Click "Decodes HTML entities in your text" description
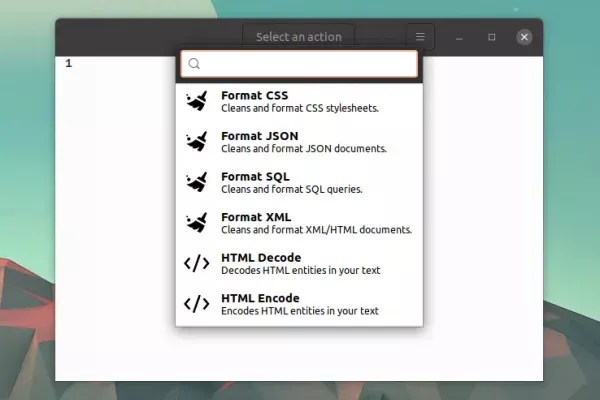Screen dimensions: 600x400 301,271
